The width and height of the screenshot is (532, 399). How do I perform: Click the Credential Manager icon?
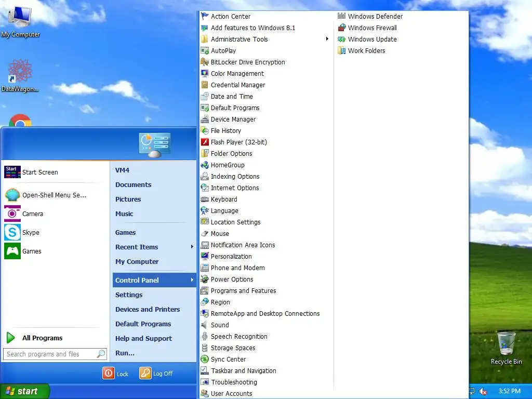[205, 85]
